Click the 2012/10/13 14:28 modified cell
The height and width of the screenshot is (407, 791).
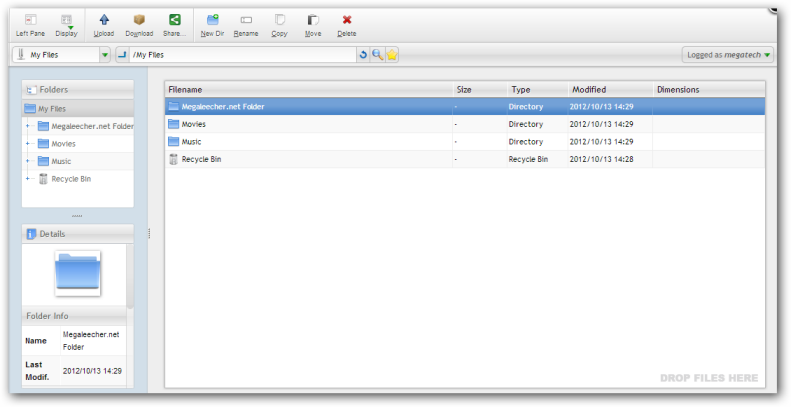pyautogui.click(x=601, y=159)
